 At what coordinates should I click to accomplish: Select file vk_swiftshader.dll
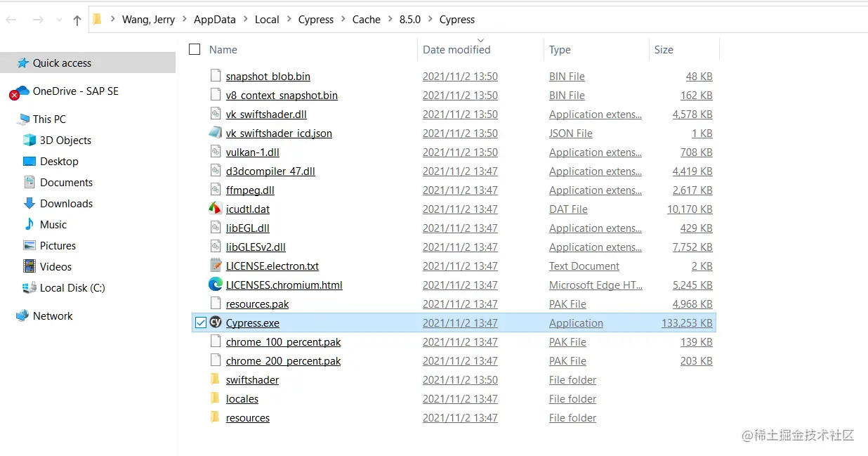point(266,114)
